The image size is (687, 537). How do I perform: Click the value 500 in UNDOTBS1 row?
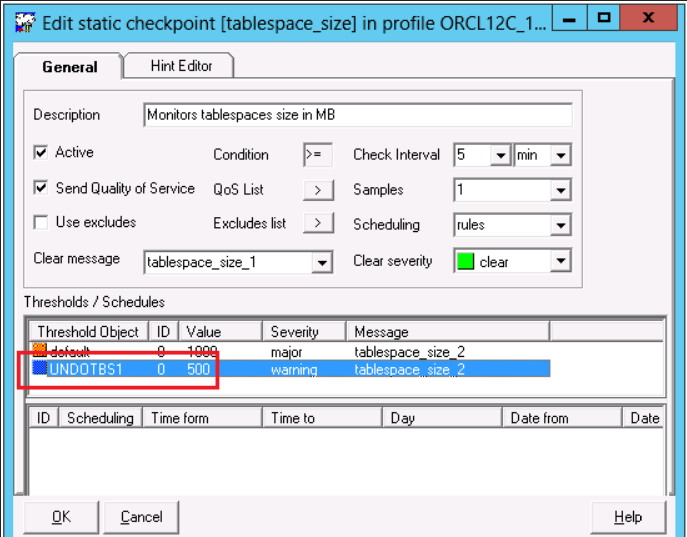click(198, 369)
